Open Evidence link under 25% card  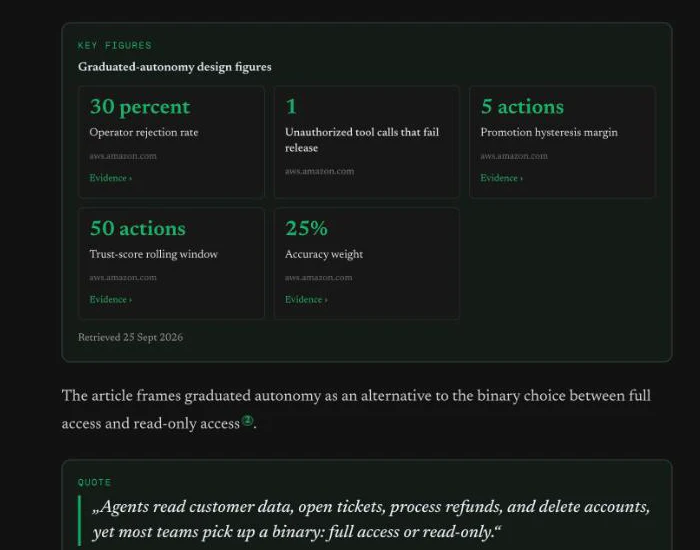306,300
